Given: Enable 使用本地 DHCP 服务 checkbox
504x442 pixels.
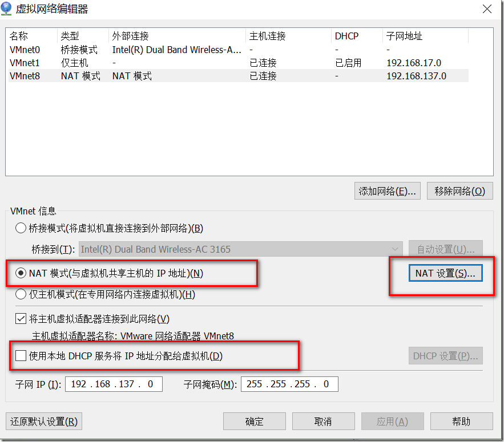Looking at the screenshot, I should point(21,356).
